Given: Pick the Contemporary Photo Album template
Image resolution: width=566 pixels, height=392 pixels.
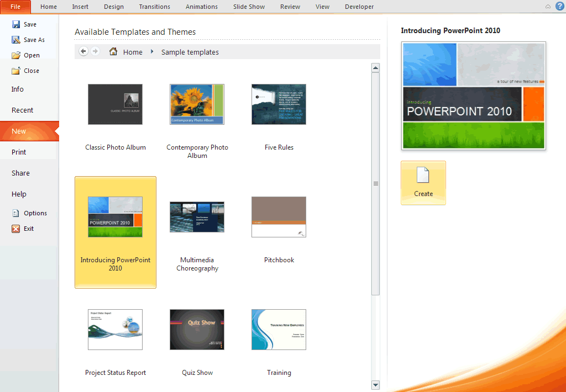Looking at the screenshot, I should 197,104.
